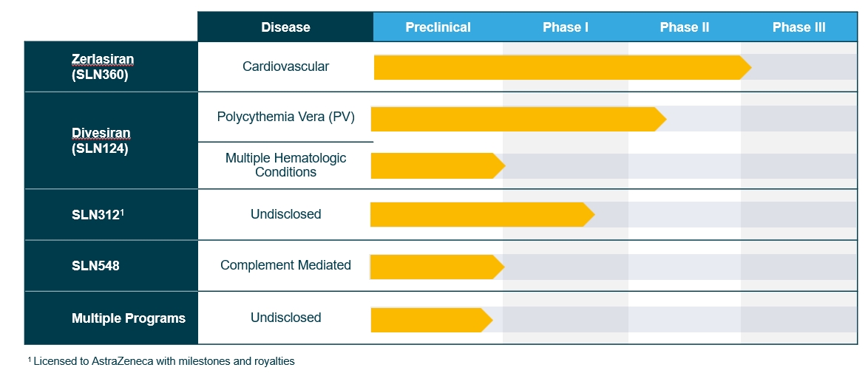Select the Multiple Programs row label
Viewport: 868px width, 373px height.
pos(129,318)
